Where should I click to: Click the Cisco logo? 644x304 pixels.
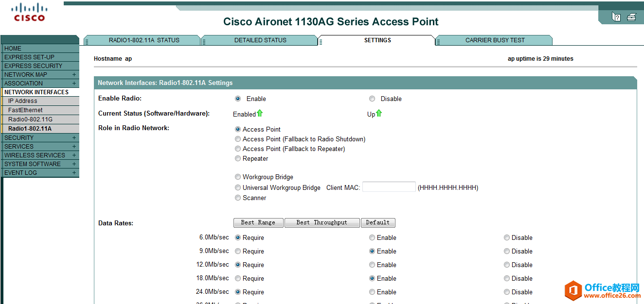coord(29,13)
